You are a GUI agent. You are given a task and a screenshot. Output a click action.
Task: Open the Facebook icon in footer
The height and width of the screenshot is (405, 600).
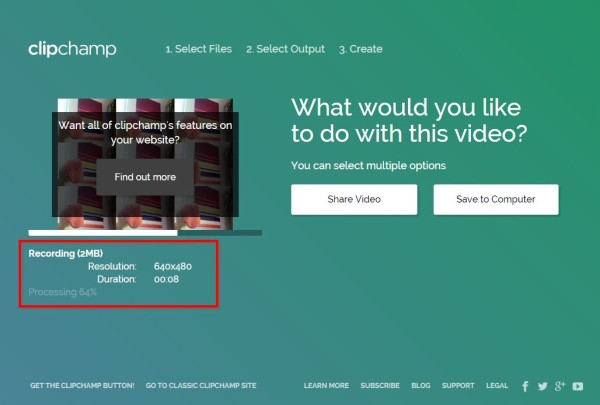coord(525,386)
